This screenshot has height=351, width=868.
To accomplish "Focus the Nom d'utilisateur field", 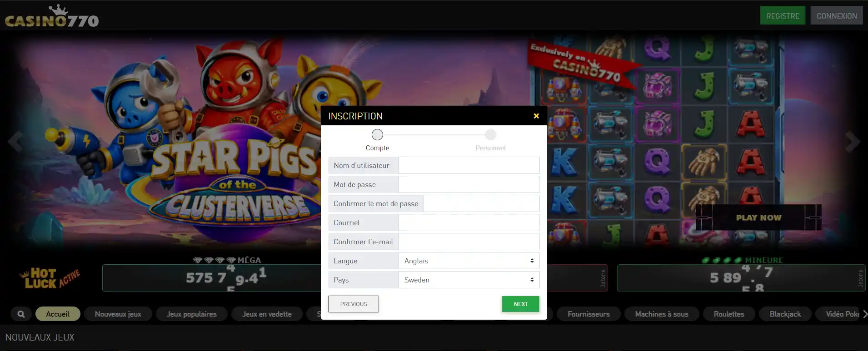I will (x=469, y=165).
